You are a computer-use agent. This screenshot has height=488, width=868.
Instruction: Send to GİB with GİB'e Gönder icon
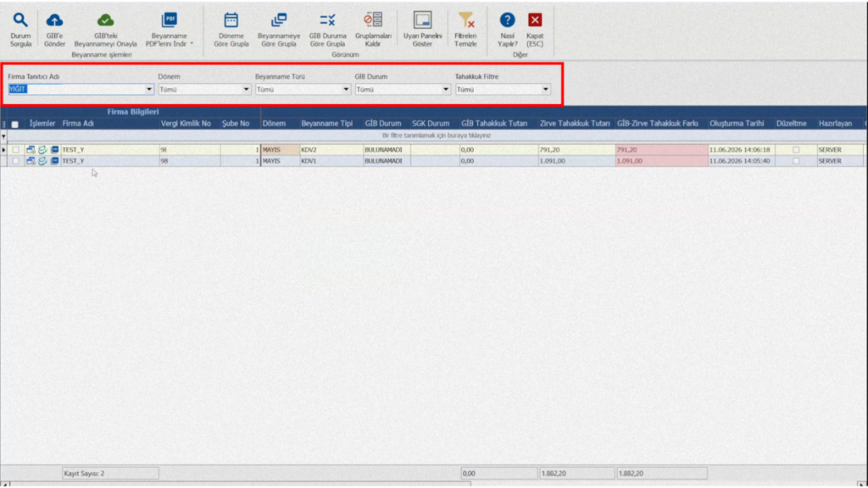(x=54, y=20)
